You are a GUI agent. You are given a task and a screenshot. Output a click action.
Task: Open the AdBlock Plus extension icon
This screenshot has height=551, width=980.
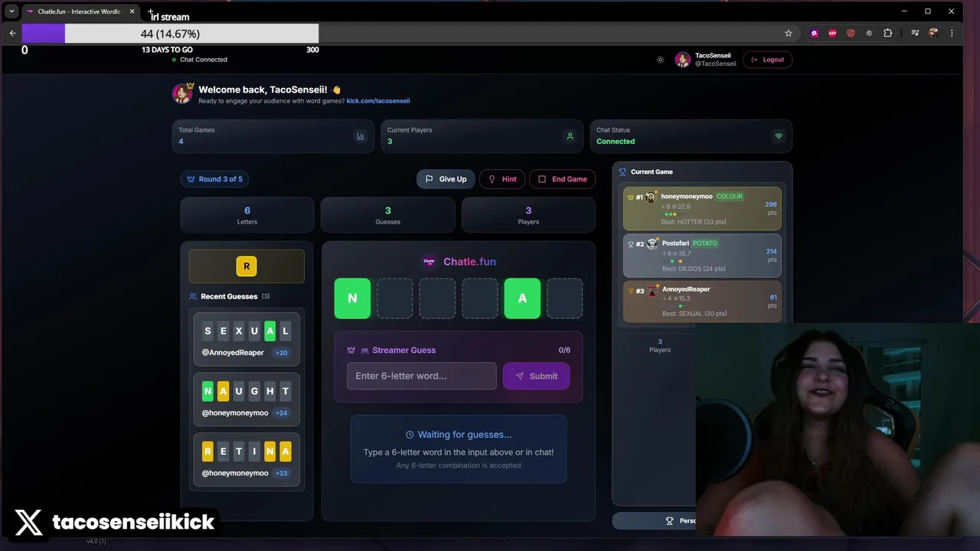click(x=832, y=33)
